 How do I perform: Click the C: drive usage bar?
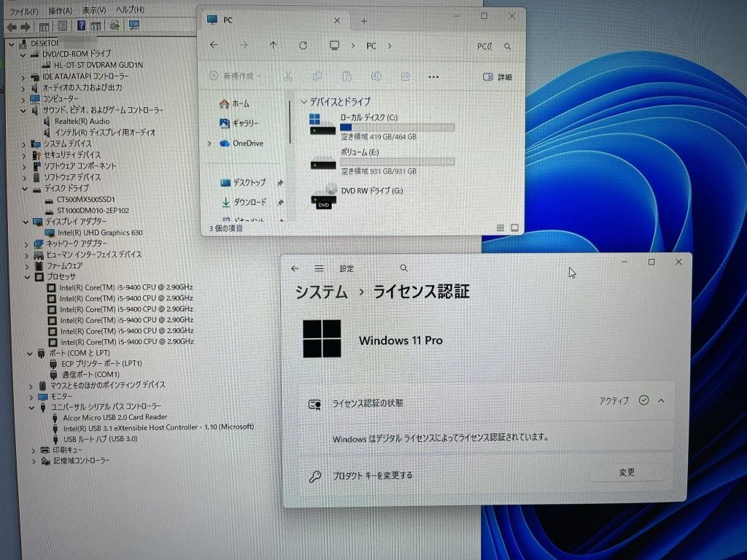pos(397,128)
